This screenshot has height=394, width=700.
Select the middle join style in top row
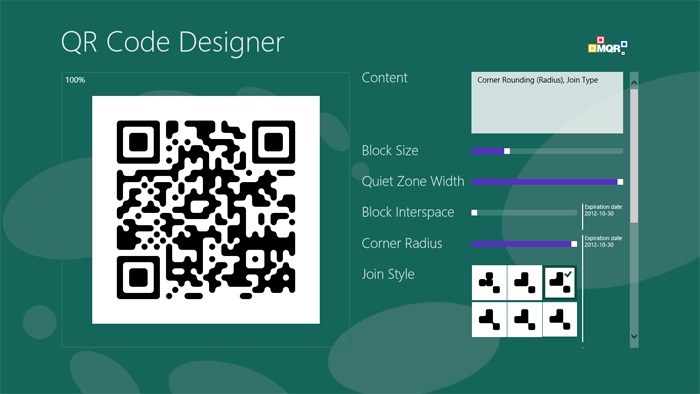click(525, 282)
